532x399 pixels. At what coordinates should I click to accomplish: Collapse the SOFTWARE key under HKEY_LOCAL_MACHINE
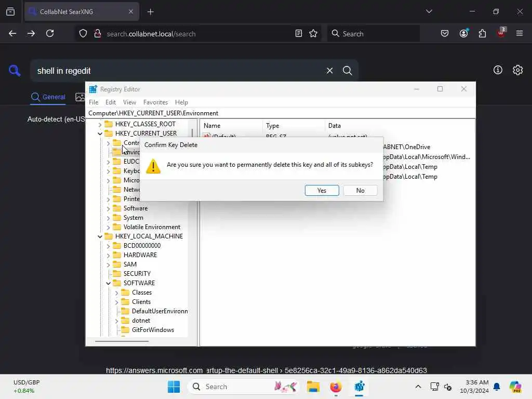click(108, 283)
